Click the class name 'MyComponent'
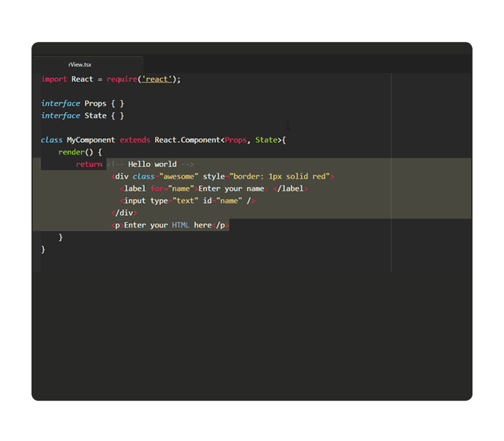This screenshot has height=441, width=504. [91, 140]
